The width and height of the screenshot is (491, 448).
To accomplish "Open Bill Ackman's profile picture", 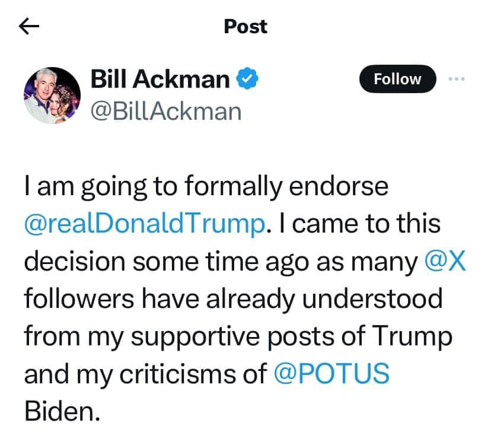I will point(52,94).
